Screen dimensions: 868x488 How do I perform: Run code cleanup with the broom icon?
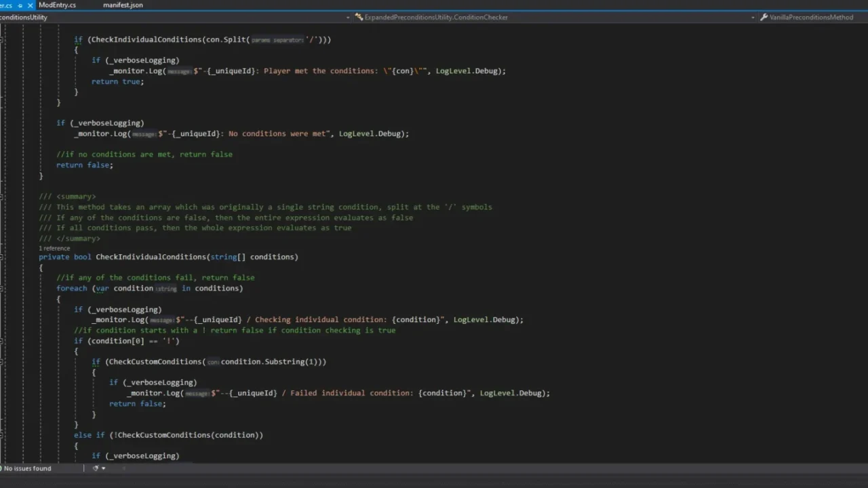point(96,468)
